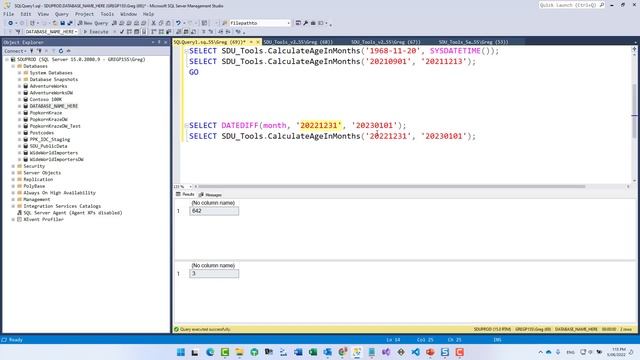Screen dimensions: 640x360
Task: Open the Windows Start menu
Action: (180, 352)
